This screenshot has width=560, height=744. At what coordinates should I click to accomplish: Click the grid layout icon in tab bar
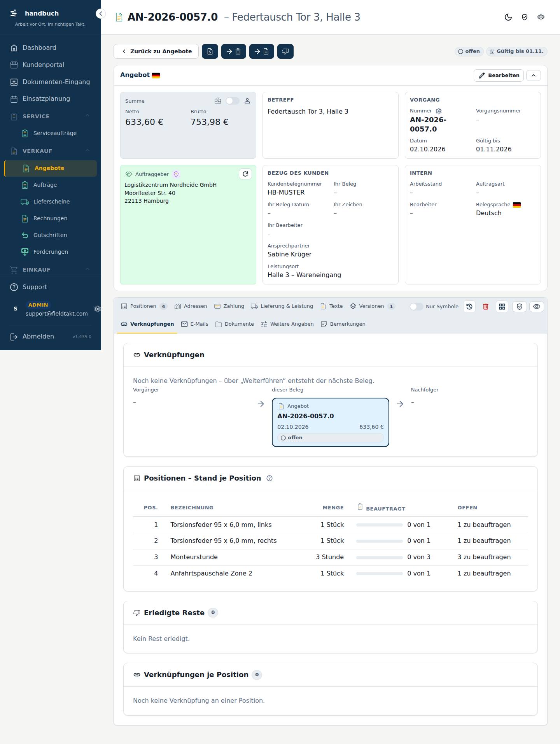click(x=502, y=307)
